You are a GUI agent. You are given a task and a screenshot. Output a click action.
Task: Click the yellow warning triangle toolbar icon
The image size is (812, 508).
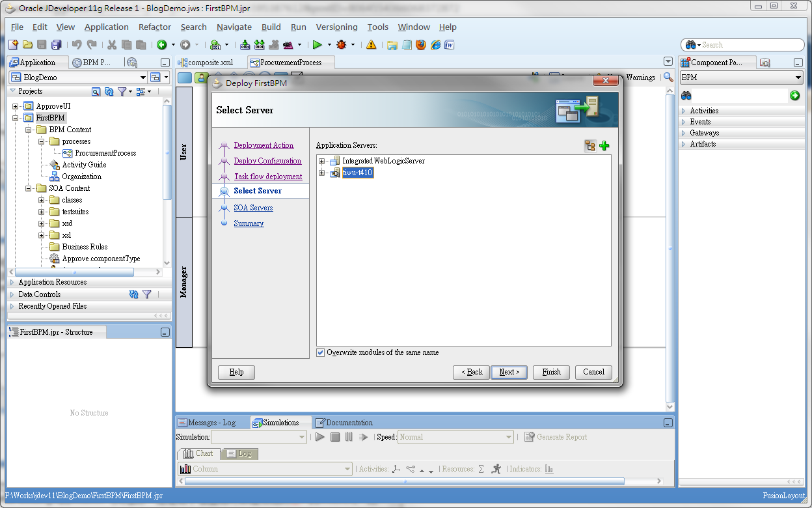point(371,45)
